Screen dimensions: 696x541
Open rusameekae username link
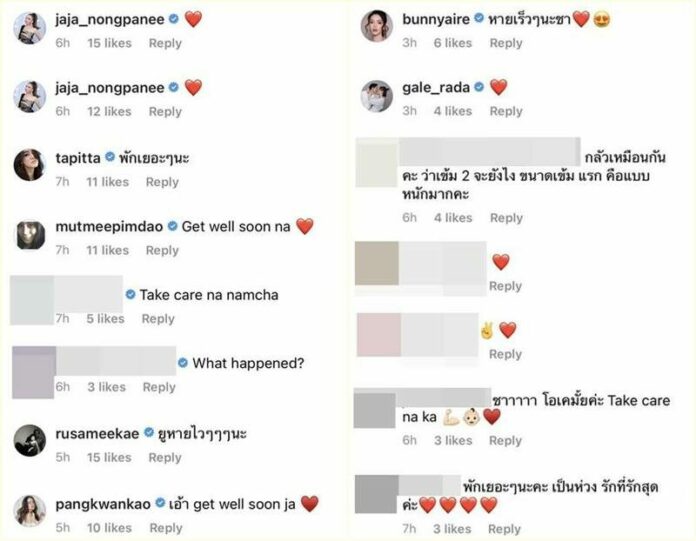97,433
